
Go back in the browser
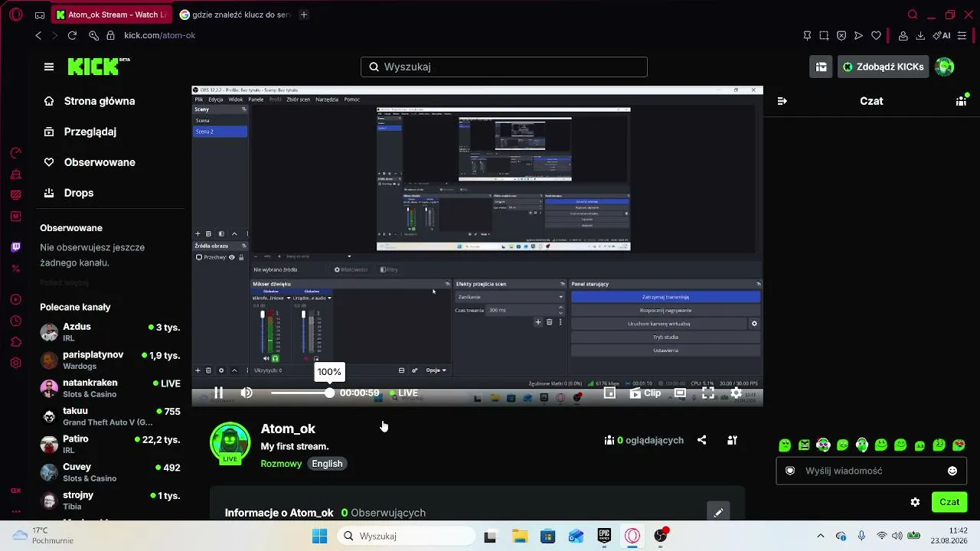38,35
